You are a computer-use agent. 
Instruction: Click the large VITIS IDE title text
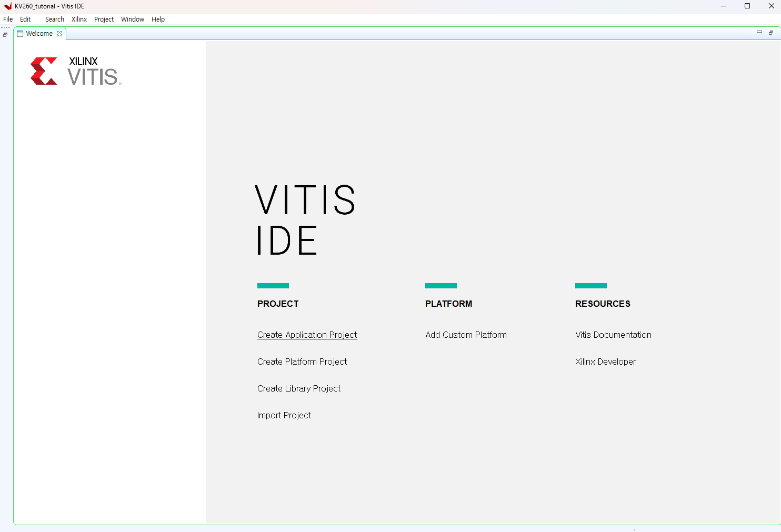(x=305, y=220)
